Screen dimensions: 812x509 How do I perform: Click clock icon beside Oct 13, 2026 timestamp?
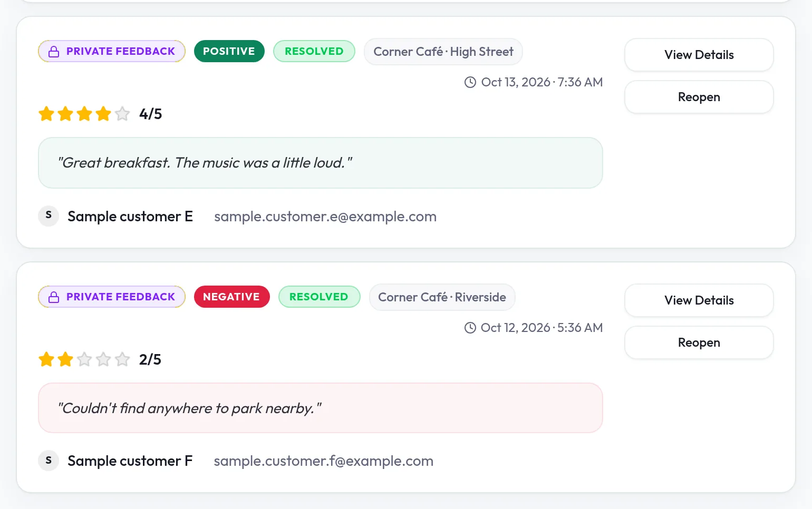pos(470,82)
